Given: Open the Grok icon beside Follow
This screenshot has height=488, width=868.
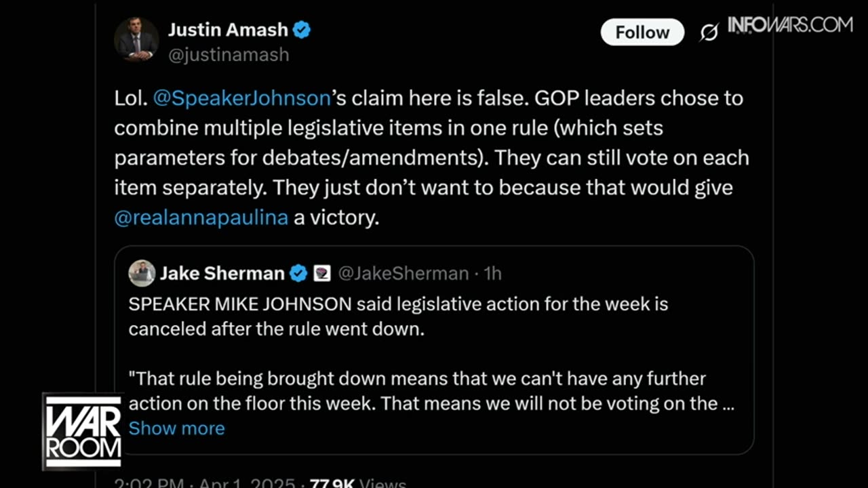Looking at the screenshot, I should pos(709,33).
